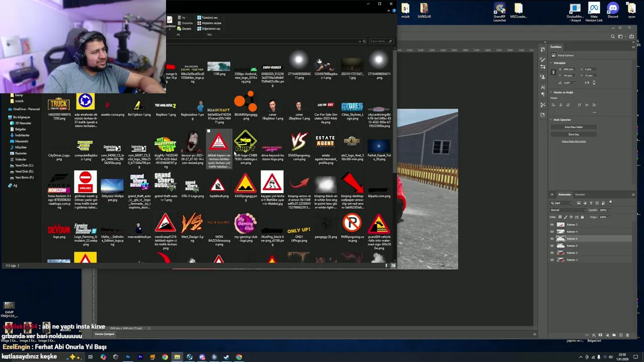Click the lock transparent pixels icon
The width and height of the screenshot is (644, 362).
560,217
